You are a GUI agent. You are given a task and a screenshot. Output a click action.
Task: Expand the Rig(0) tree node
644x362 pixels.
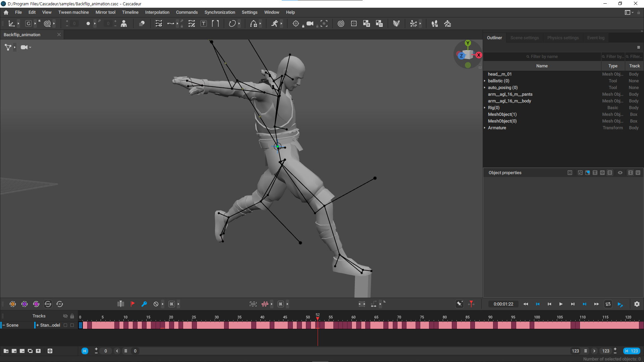coord(485,108)
